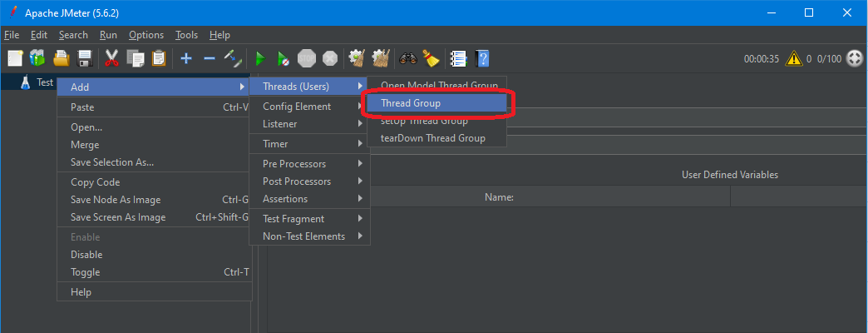Image resolution: width=868 pixels, height=333 pixels.
Task: Open the Search menu
Action: 74,35
